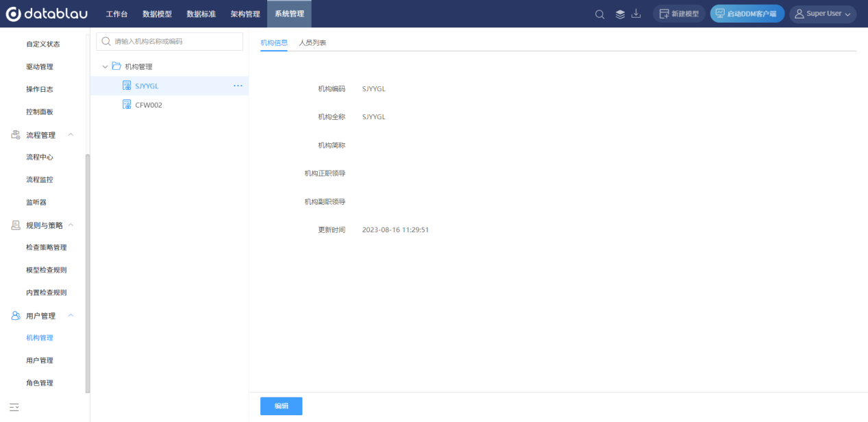Toggle sidebar collapse icon at bottom left
Screen dimensions: 868x422
pyautogui.click(x=14, y=408)
